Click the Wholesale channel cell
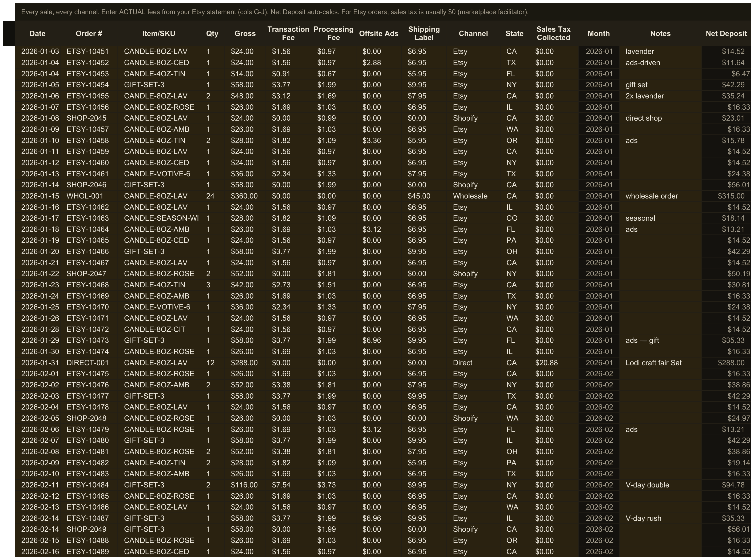Screen dimensions: 754x560 (473, 196)
